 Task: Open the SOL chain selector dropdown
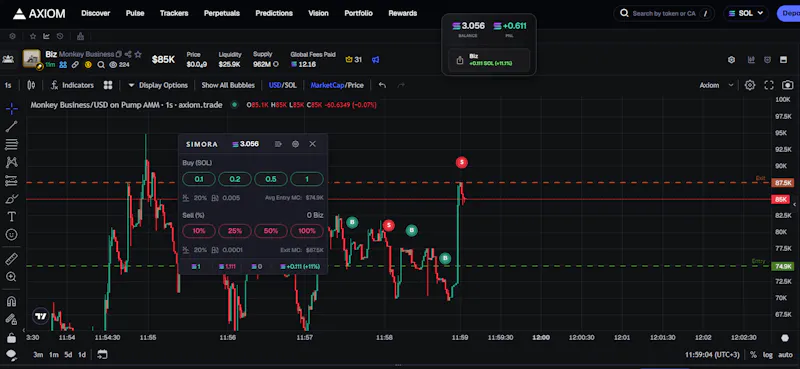tap(745, 13)
